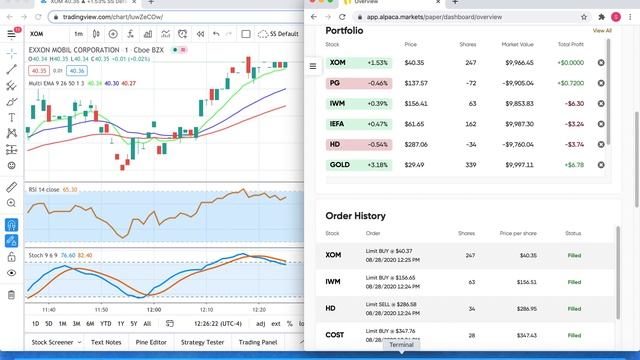Close the GOLD position

[x=601, y=165]
